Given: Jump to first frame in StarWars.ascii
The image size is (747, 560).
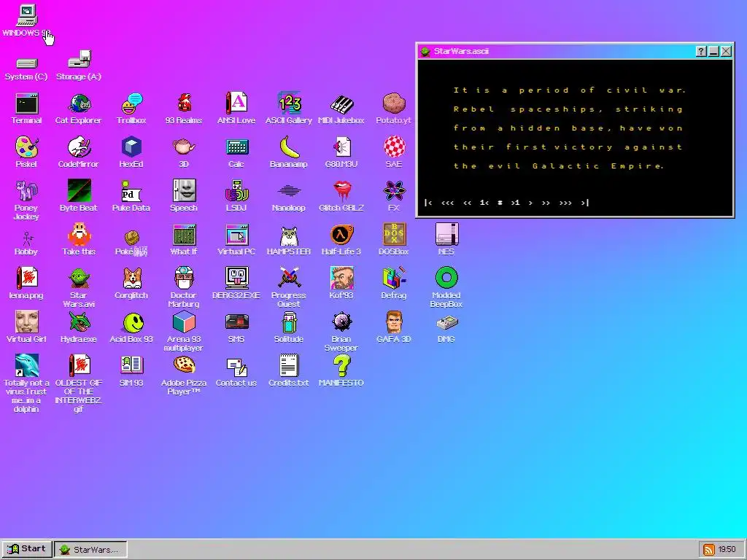Looking at the screenshot, I should 428,203.
